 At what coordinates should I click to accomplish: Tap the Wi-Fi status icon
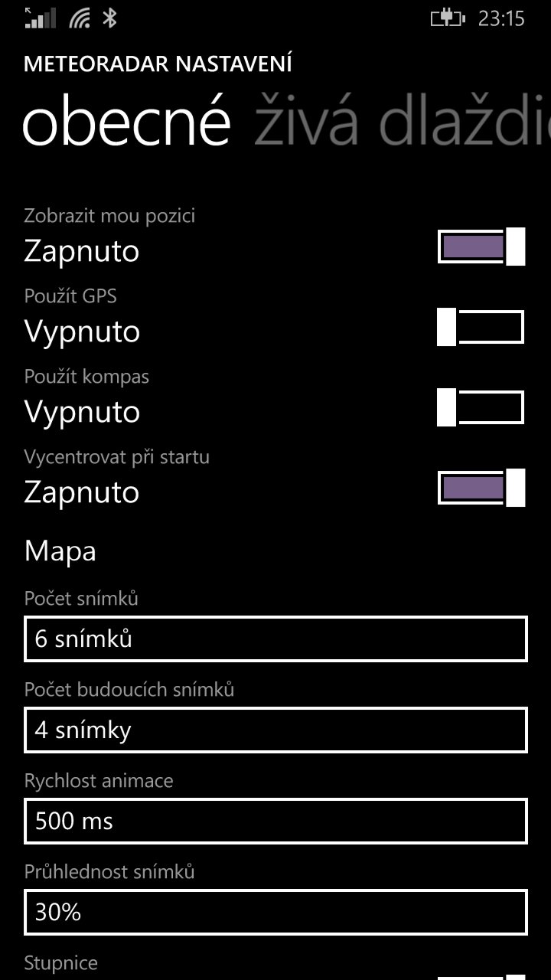click(80, 18)
